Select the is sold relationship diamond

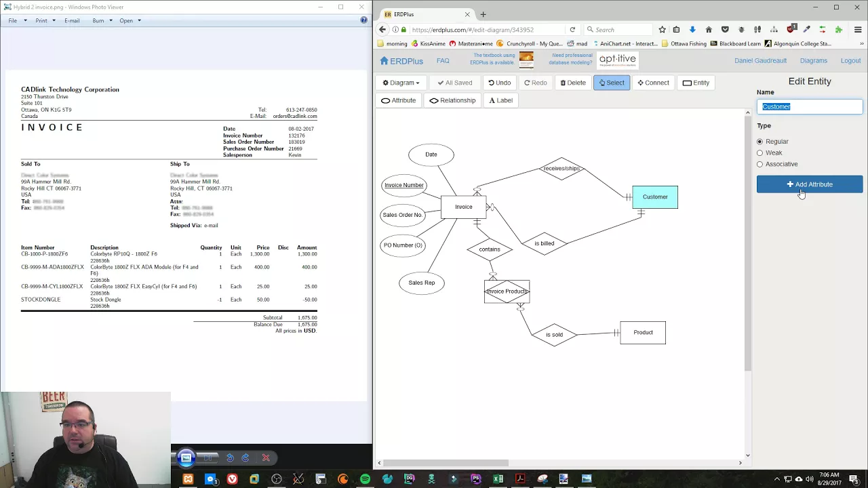(x=554, y=335)
